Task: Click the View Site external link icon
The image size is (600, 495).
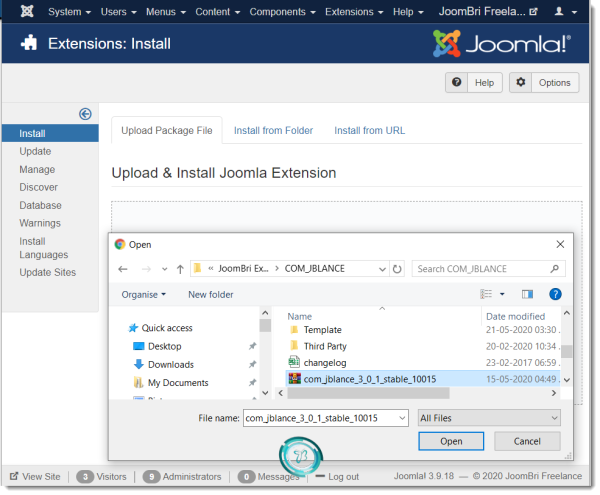Action: pyautogui.click(x=14, y=476)
